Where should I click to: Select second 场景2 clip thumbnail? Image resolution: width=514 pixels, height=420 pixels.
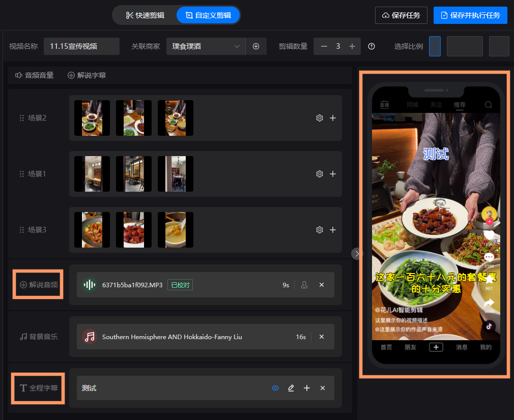(134, 118)
